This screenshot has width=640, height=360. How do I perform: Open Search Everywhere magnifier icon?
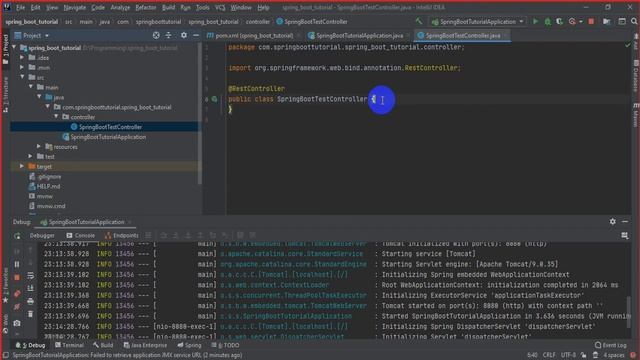[x=634, y=21]
